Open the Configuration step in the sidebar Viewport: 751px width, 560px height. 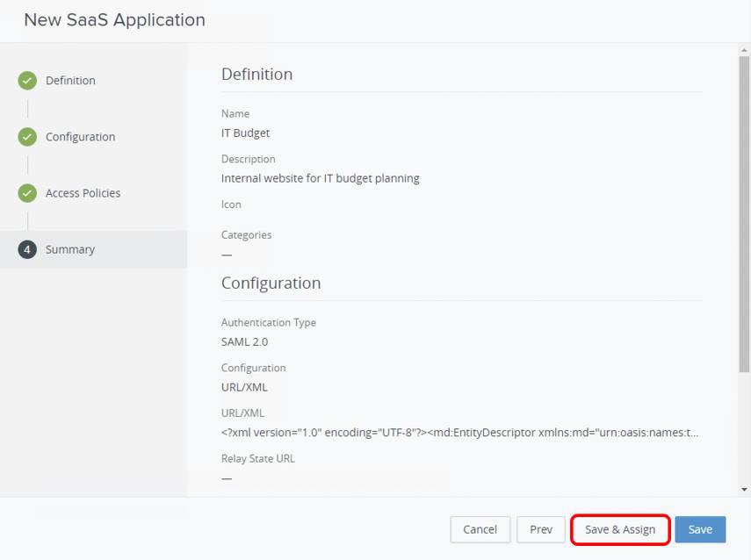[x=80, y=136]
